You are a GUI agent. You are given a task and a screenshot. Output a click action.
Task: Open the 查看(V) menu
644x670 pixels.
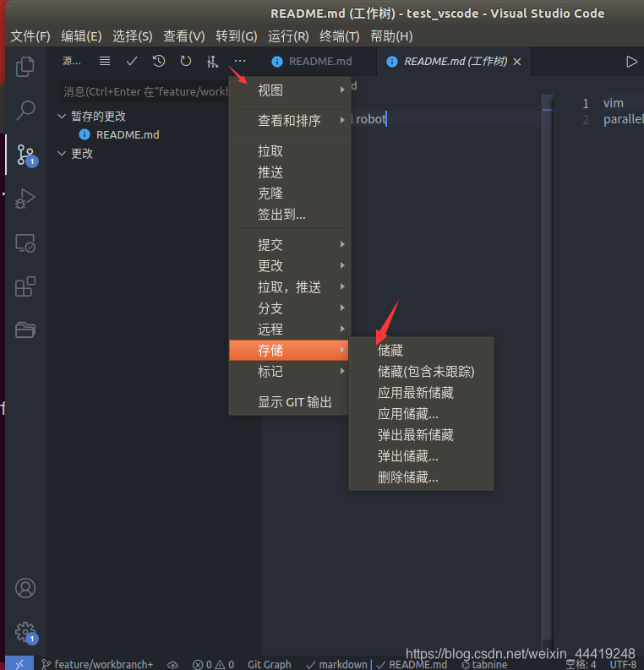click(183, 36)
